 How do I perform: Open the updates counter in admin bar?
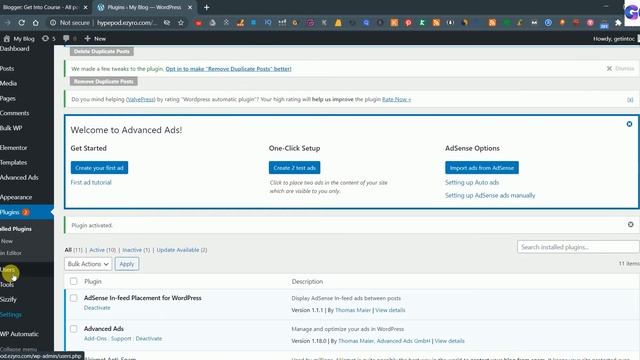pyautogui.click(x=49, y=39)
